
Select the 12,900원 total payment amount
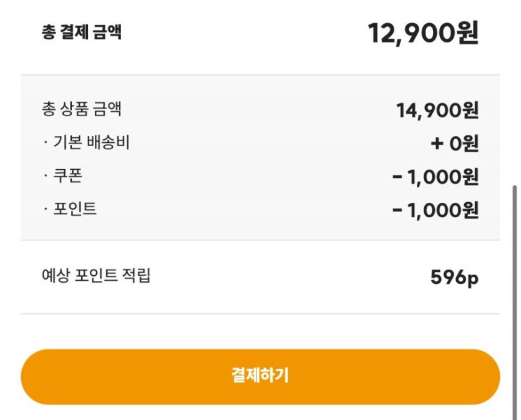pos(423,33)
